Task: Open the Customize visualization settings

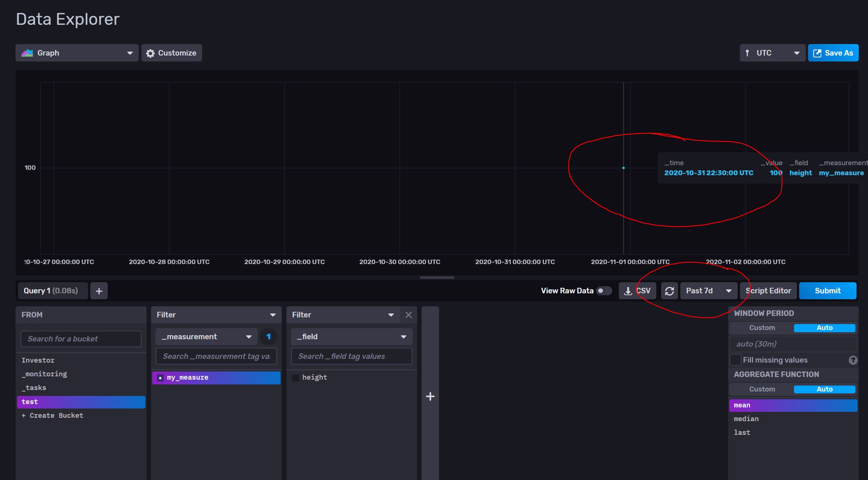Action: [172, 53]
